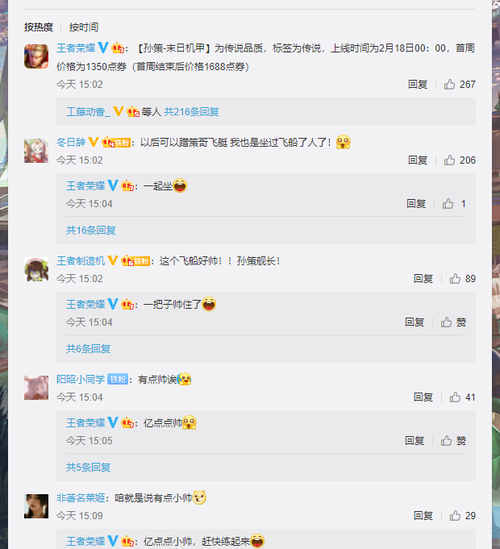
Task: Like 冬日醉's comment with 206 likes
Action: coord(459,160)
